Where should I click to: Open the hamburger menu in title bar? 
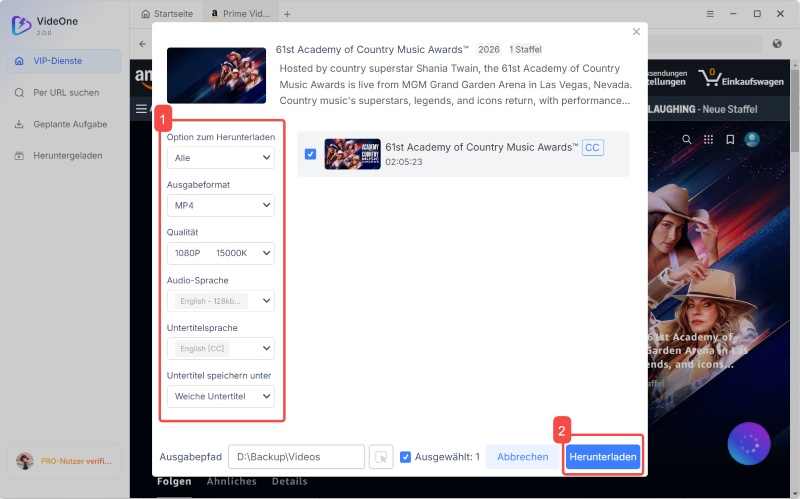710,14
